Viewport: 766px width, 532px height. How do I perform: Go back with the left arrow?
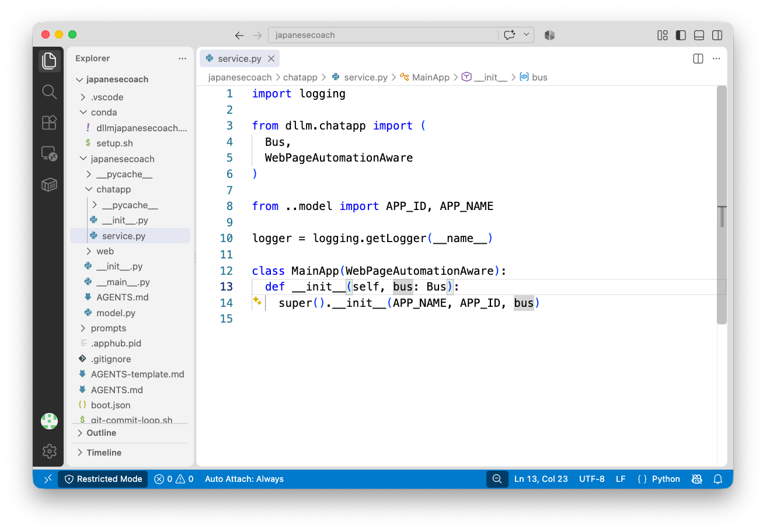click(239, 35)
